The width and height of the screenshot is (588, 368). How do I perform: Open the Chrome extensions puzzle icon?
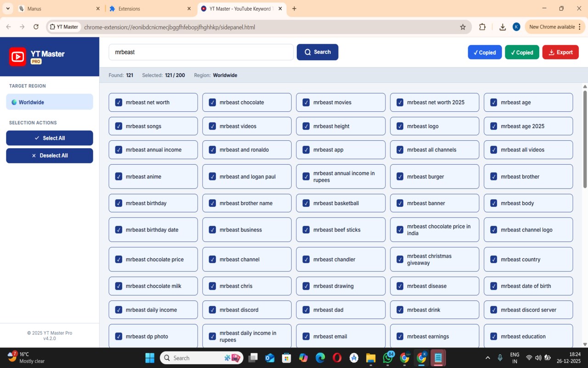coord(482,27)
